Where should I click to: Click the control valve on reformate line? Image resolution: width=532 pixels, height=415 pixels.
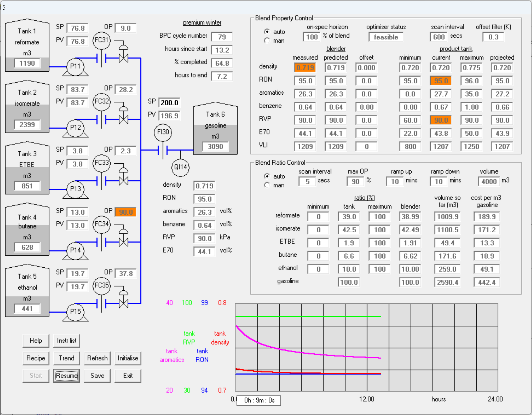(123, 58)
